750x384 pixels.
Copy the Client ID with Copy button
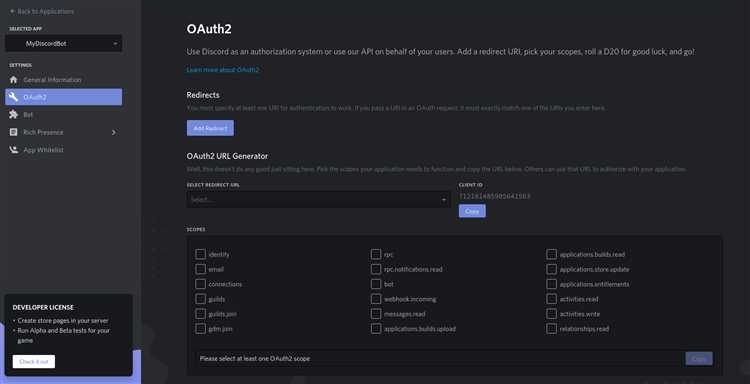[472, 211]
